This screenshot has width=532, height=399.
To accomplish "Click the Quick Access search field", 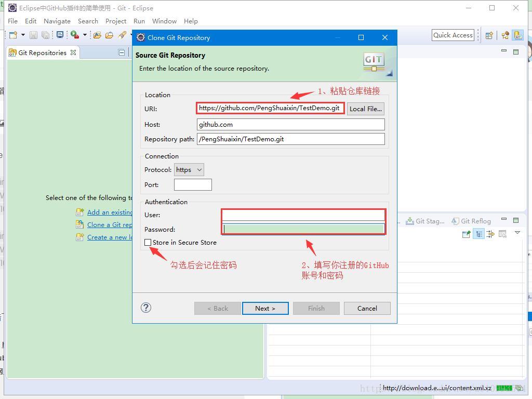I will [x=453, y=35].
